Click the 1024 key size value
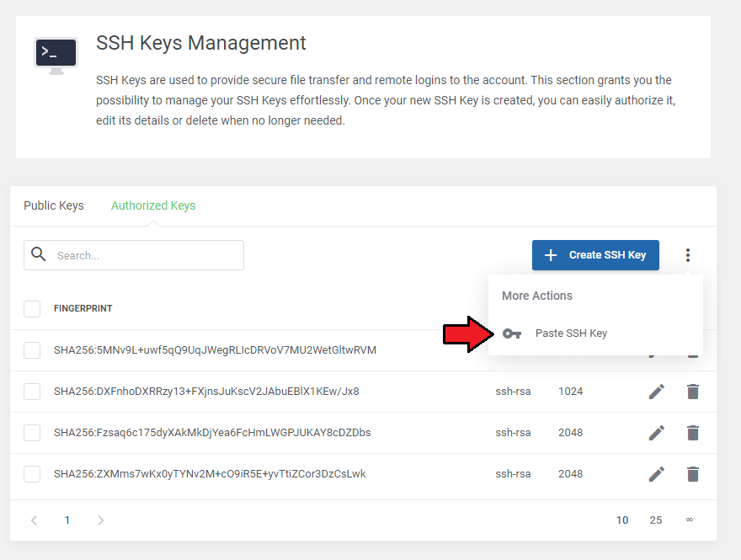 (570, 392)
